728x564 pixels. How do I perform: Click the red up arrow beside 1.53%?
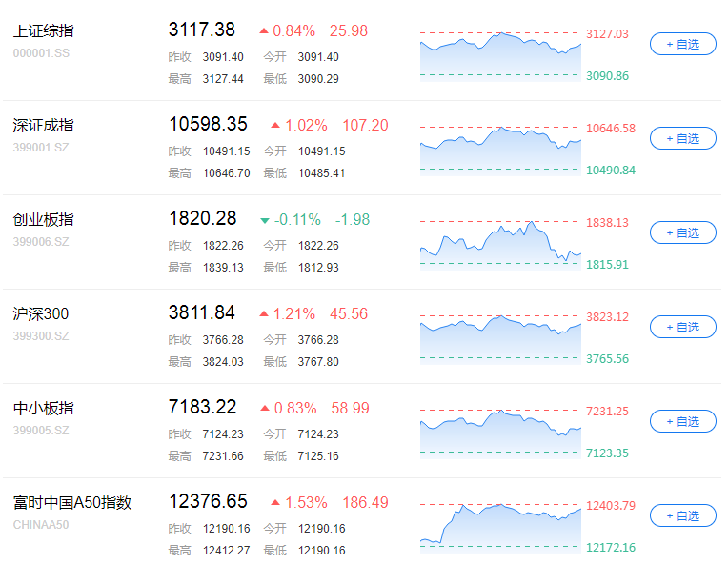[x=275, y=502]
